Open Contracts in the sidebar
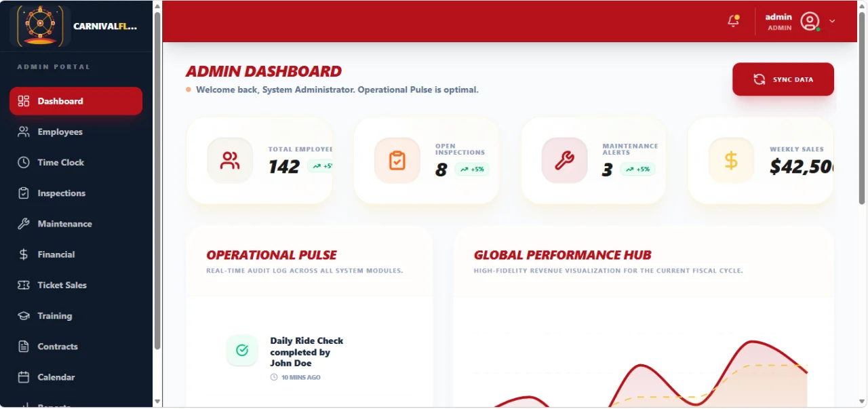Screen dimensions: 868x409 coord(76,347)
